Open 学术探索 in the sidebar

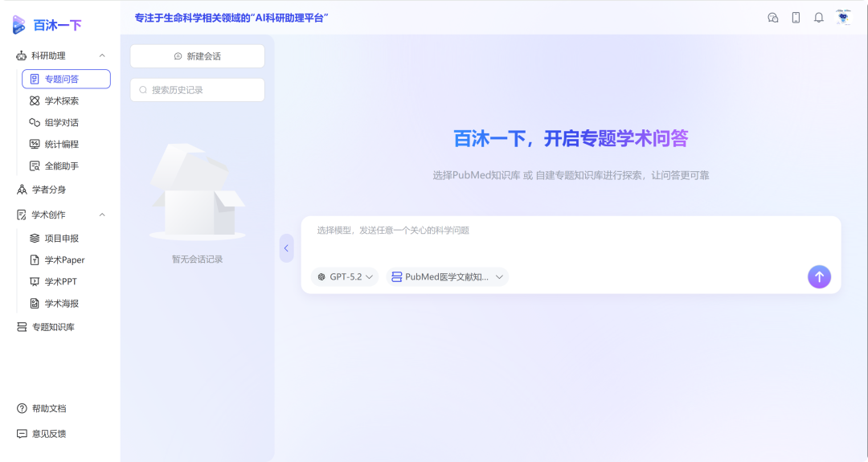tap(61, 100)
